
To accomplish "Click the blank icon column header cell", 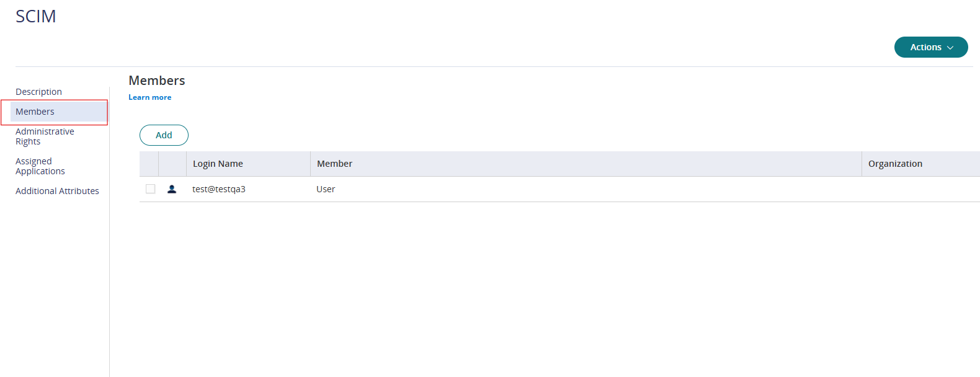I will coord(172,164).
